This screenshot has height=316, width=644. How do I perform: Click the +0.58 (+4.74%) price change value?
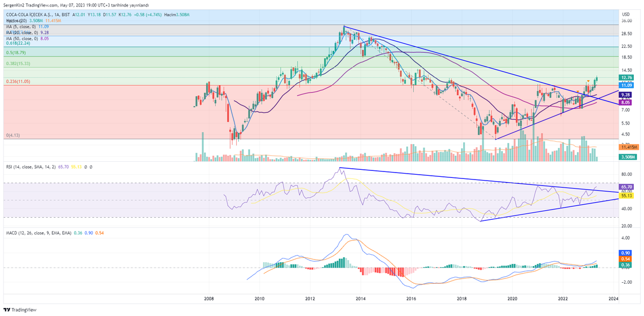pyautogui.click(x=149, y=15)
